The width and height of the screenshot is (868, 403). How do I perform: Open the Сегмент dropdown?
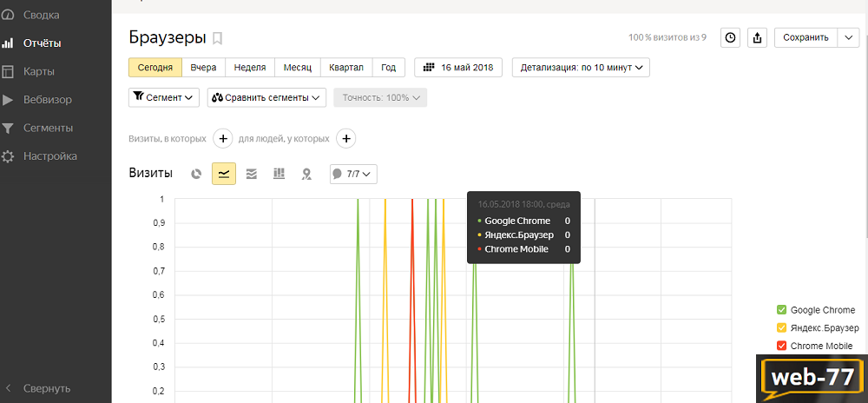pyautogui.click(x=164, y=97)
